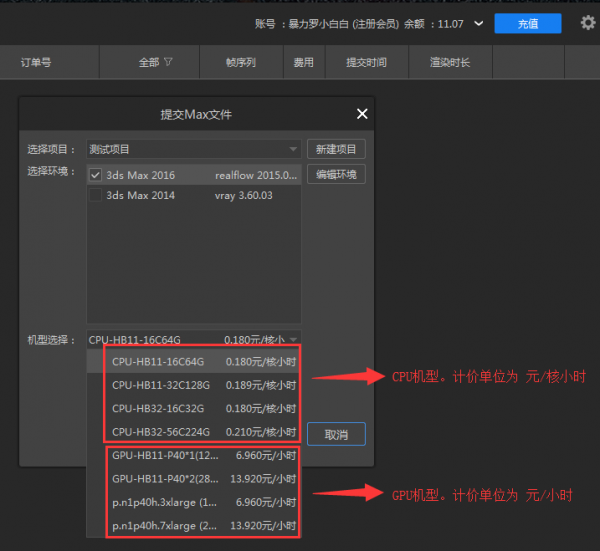This screenshot has height=551, width=600.
Task: Open the 全部 filter dropdown
Action: point(155,62)
